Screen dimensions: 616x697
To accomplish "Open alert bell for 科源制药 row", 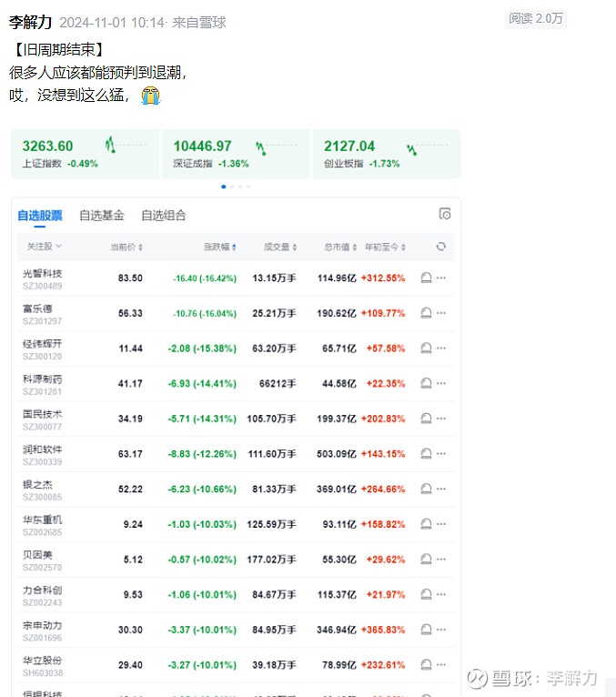I will [426, 384].
